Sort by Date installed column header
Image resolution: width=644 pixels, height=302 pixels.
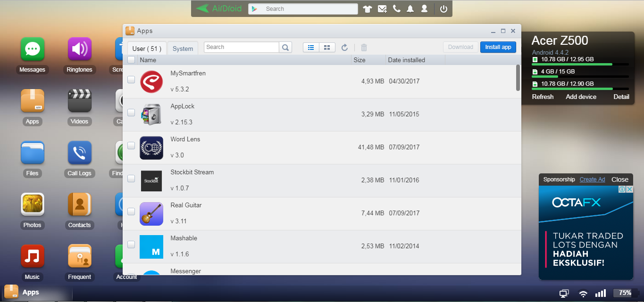(406, 60)
